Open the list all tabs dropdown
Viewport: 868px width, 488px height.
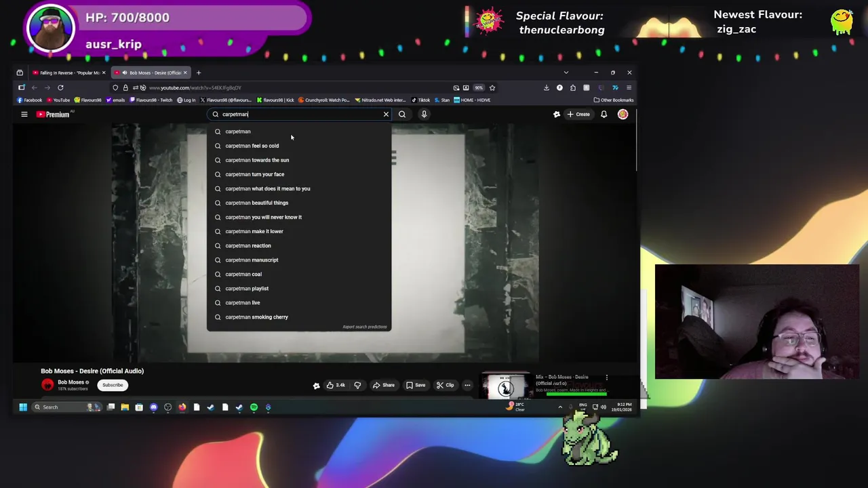coord(566,73)
